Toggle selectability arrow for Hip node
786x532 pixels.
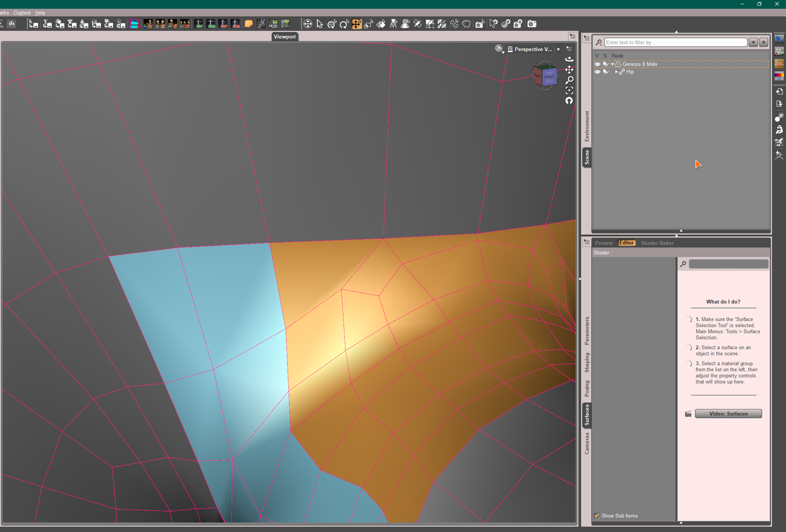606,72
